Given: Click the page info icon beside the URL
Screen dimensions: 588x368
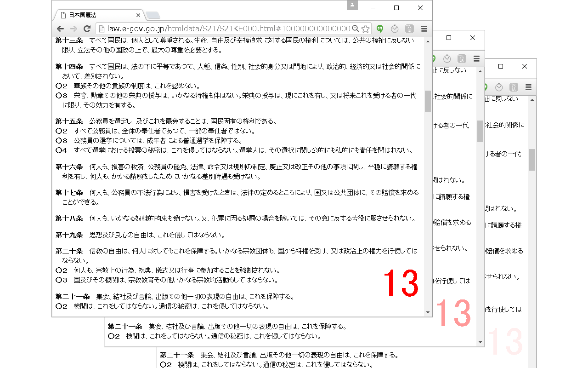Looking at the screenshot, I should 102,29.
